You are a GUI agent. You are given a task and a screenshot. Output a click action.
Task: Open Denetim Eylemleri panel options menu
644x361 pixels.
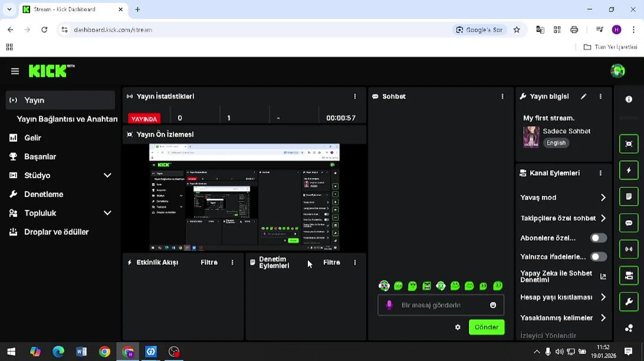[x=355, y=262]
